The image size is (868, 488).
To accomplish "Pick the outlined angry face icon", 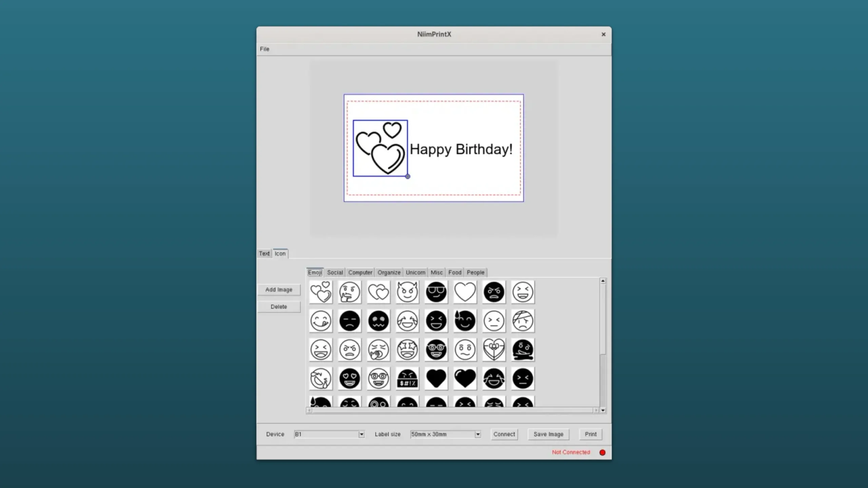I will tap(350, 349).
